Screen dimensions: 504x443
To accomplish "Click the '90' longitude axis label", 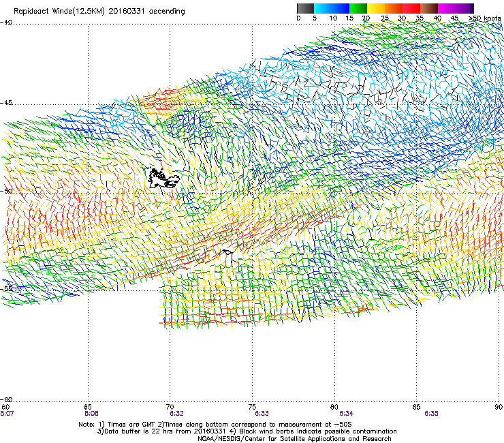I will (499, 407).
